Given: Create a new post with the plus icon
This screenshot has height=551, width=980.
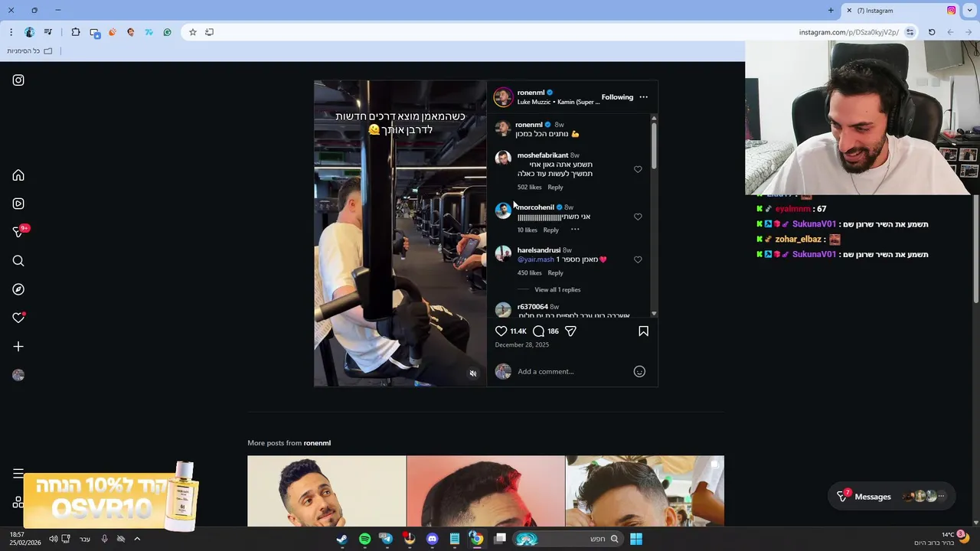Looking at the screenshot, I should click(18, 347).
